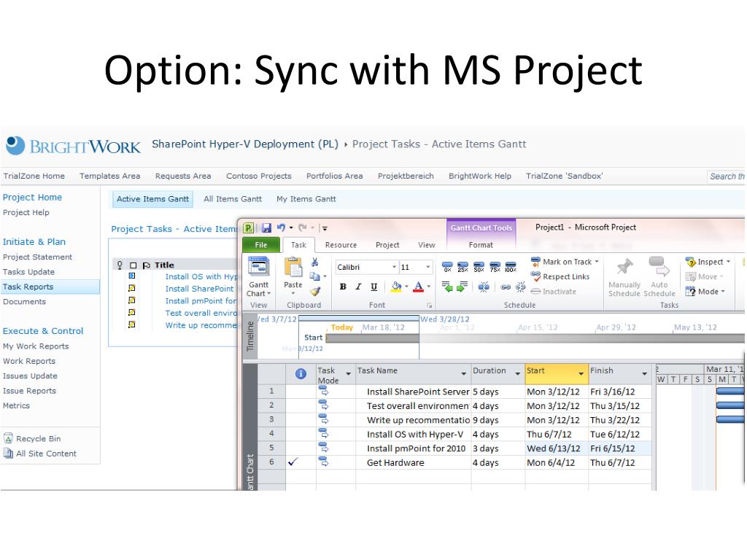The height and width of the screenshot is (560, 747).
Task: Mark task 0% complete
Action: click(x=447, y=267)
